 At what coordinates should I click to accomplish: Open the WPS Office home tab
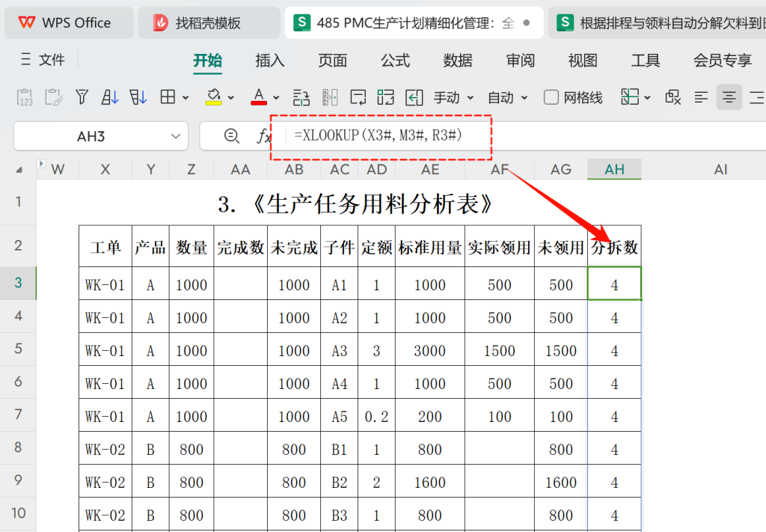pyautogui.click(x=69, y=22)
